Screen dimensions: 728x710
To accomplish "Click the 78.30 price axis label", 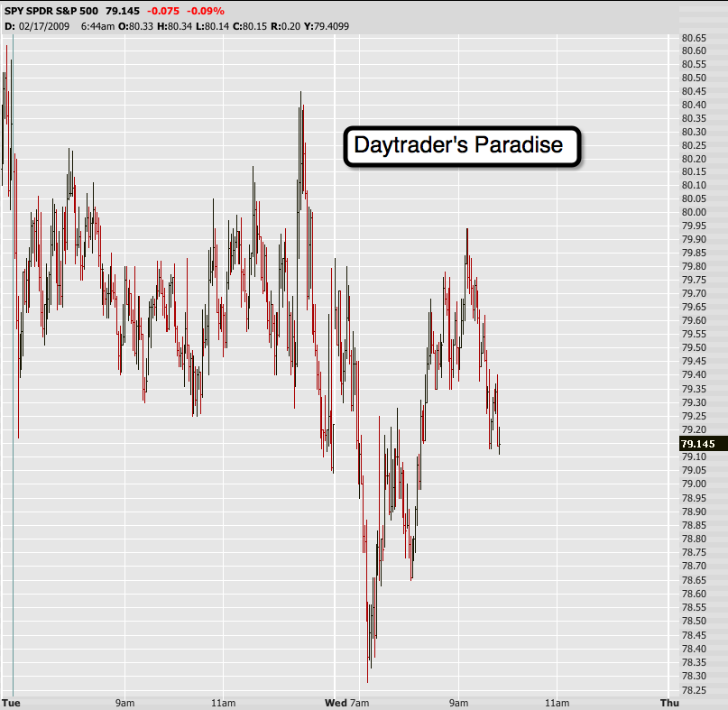I will coord(694,676).
